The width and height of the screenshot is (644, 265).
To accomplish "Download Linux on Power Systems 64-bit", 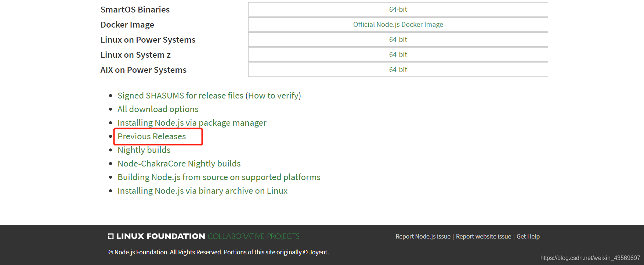I will (x=398, y=40).
